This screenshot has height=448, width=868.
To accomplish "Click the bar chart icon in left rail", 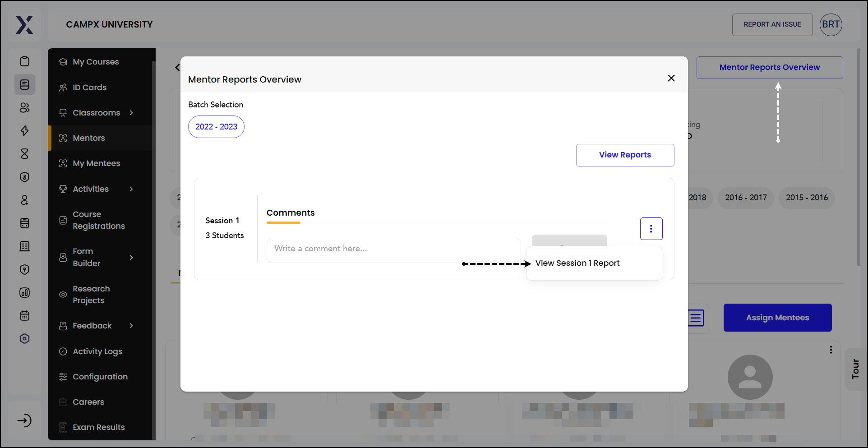I will [x=25, y=293].
